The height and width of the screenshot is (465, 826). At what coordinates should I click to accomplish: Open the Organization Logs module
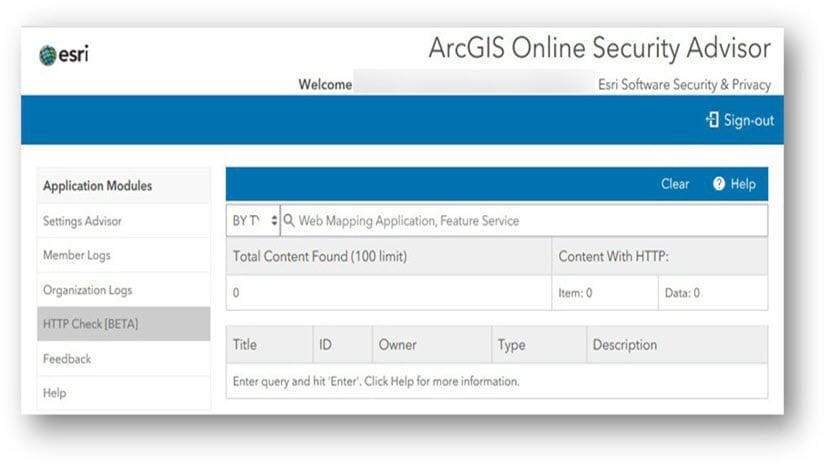tap(123, 290)
